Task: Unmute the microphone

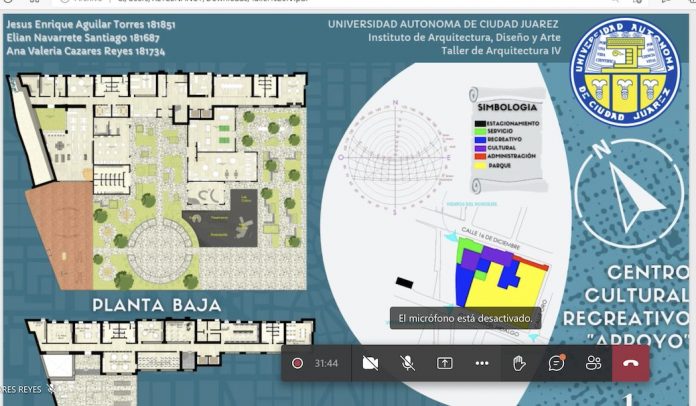Action: click(408, 363)
